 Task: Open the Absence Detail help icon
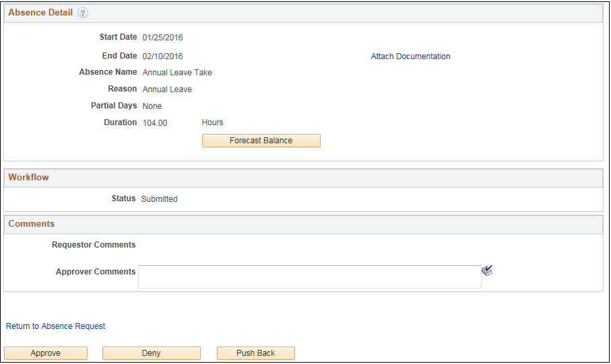(83, 13)
